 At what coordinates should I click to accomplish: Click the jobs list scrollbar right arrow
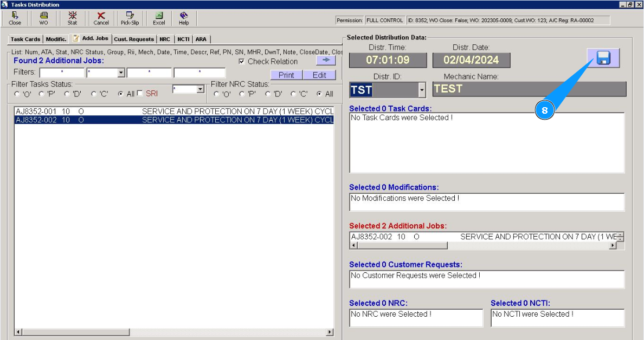pos(330,332)
